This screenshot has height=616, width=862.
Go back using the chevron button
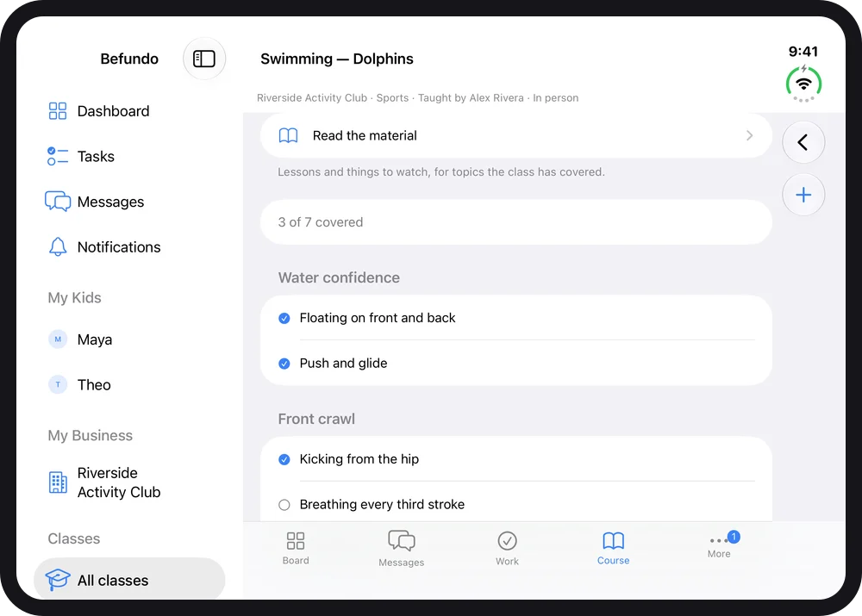click(x=803, y=142)
